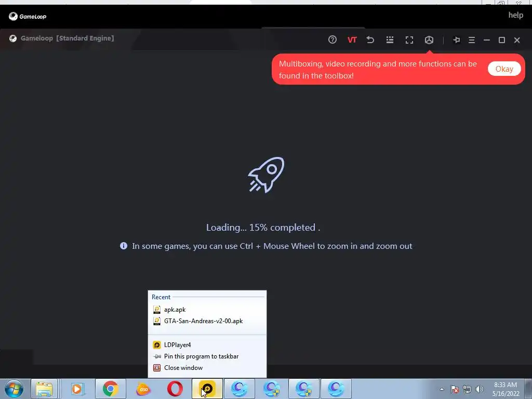Viewport: 532px width, 399px height.
Task: Open the Action Center flag icon
Action: (x=455, y=389)
